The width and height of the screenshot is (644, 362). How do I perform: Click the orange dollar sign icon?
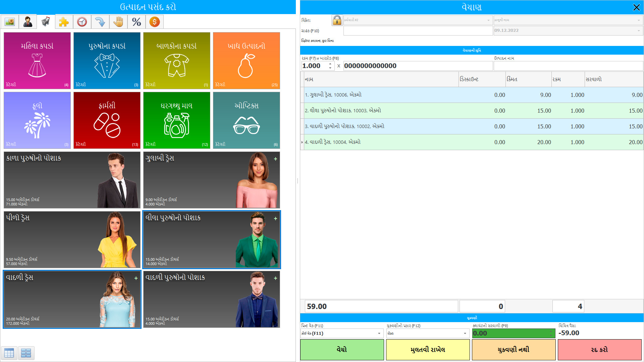[x=154, y=21]
